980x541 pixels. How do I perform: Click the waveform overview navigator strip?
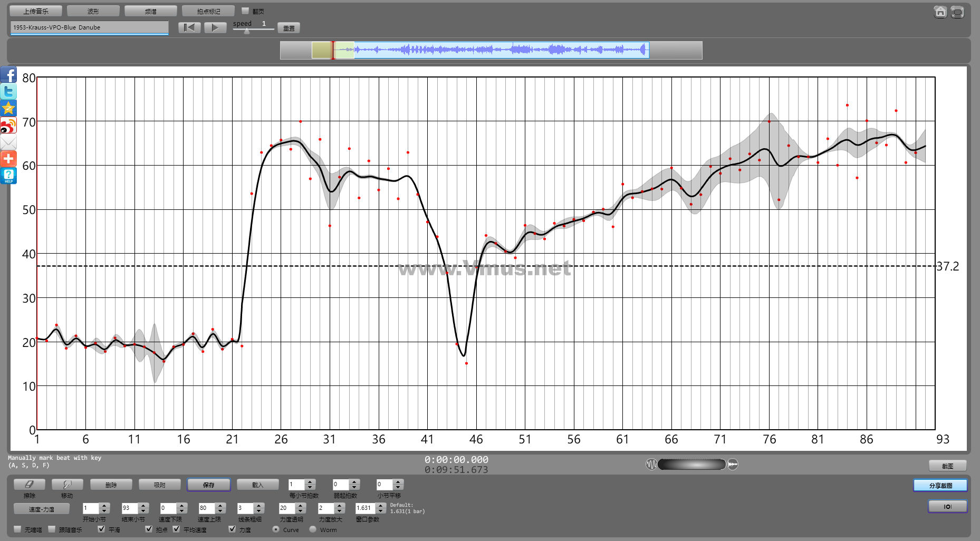point(491,50)
